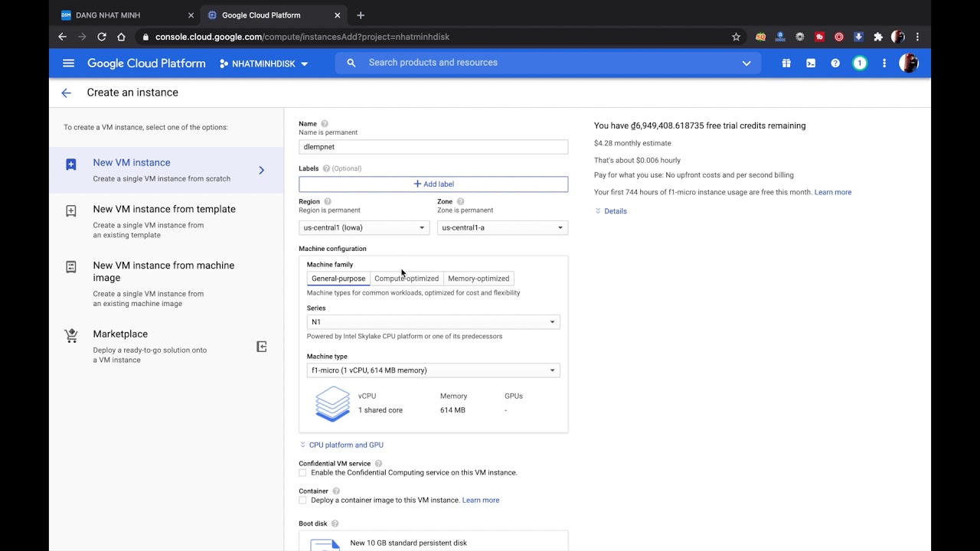Screen dimensions: 980x551
Task: Select the Memory-optimized machine family tab
Action: tap(479, 279)
